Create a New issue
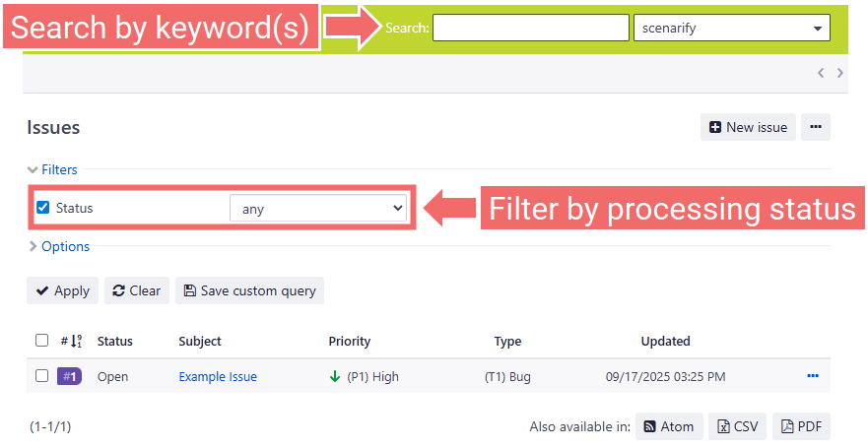Image resolution: width=868 pixels, height=448 pixels. (x=748, y=127)
